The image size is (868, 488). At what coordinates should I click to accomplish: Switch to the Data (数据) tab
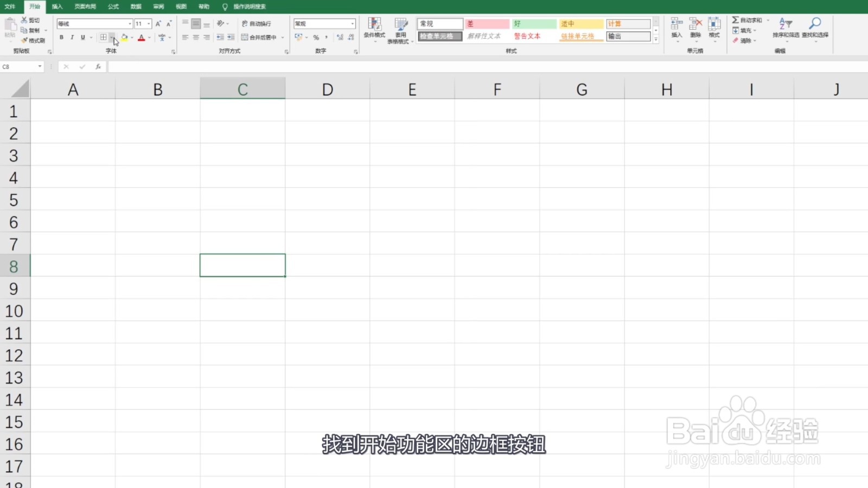pyautogui.click(x=136, y=7)
